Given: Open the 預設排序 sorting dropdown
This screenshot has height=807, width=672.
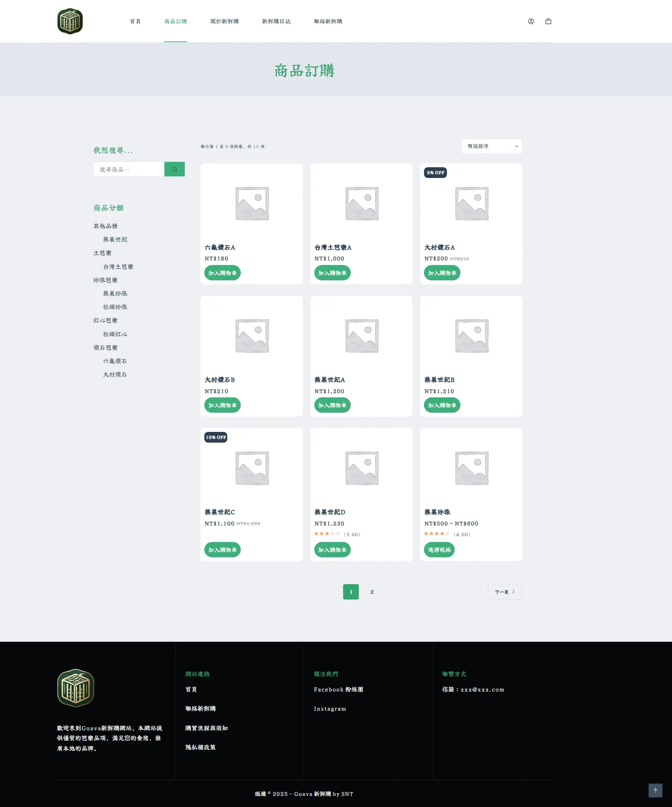Looking at the screenshot, I should (491, 146).
